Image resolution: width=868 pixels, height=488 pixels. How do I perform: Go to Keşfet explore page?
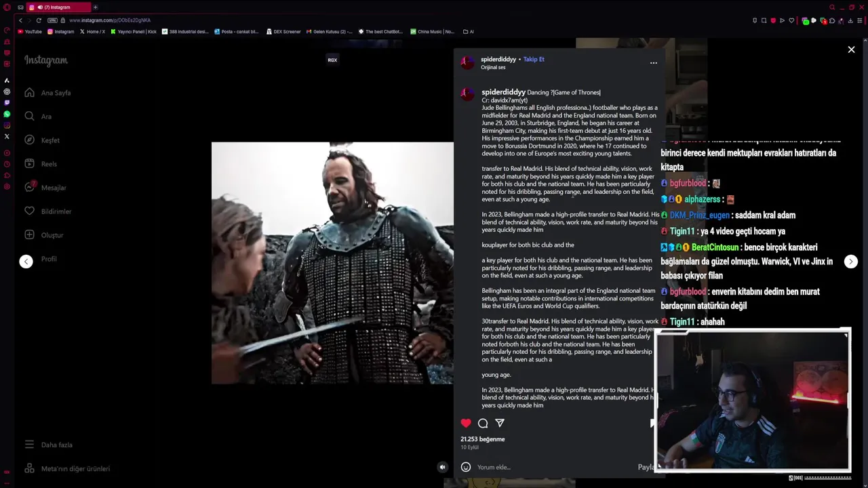point(42,140)
